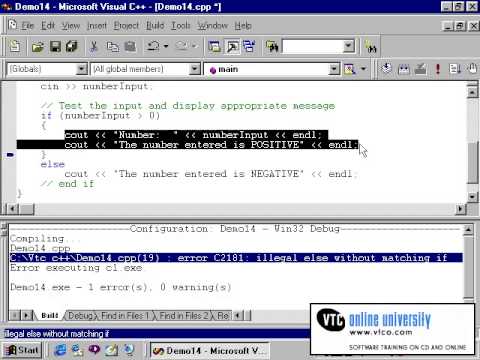The image size is (480, 360).
Task: Click 'Demo14.exe - 1 error(s)' summary line
Action: [x=120, y=287]
